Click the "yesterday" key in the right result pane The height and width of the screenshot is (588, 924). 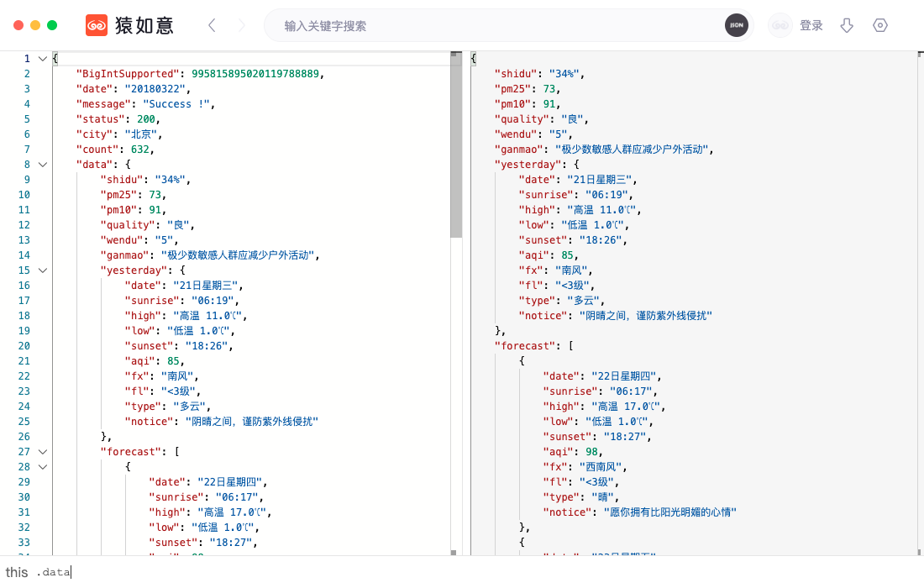click(528, 165)
